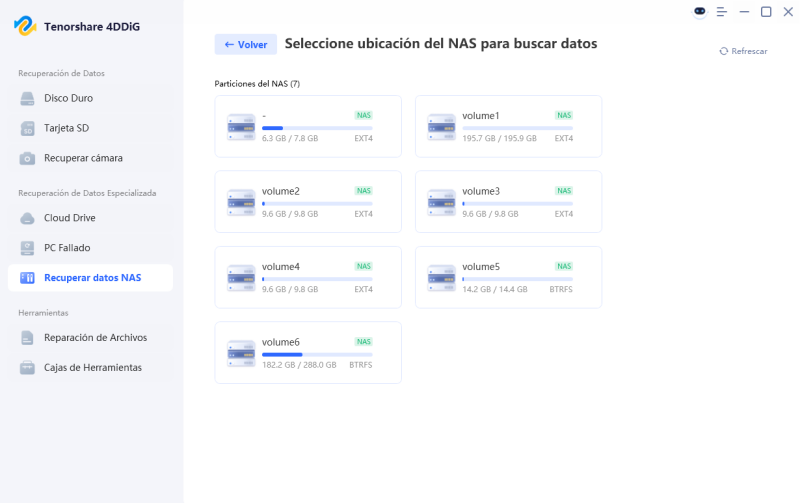Click the server icon of volume1
This screenshot has width=800, height=503.
pos(441,127)
